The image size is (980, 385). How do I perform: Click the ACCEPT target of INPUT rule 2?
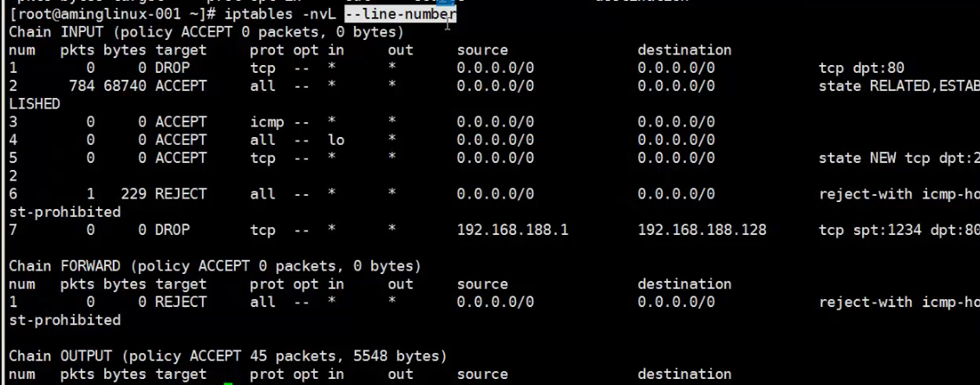(181, 86)
